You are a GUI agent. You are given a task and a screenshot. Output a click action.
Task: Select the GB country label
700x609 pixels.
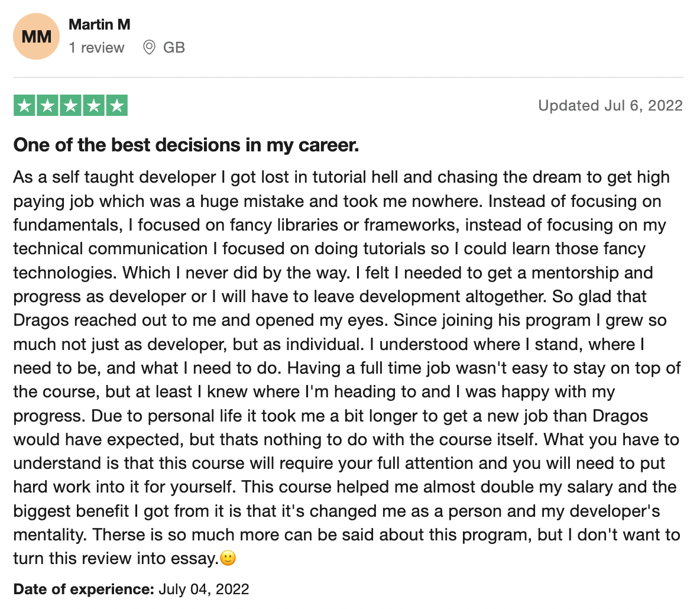(174, 48)
